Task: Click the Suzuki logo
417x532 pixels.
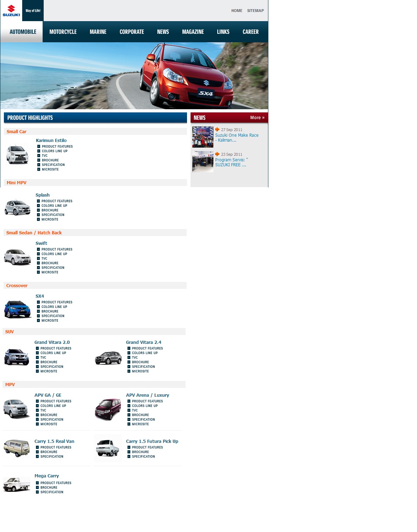Action: point(11,10)
